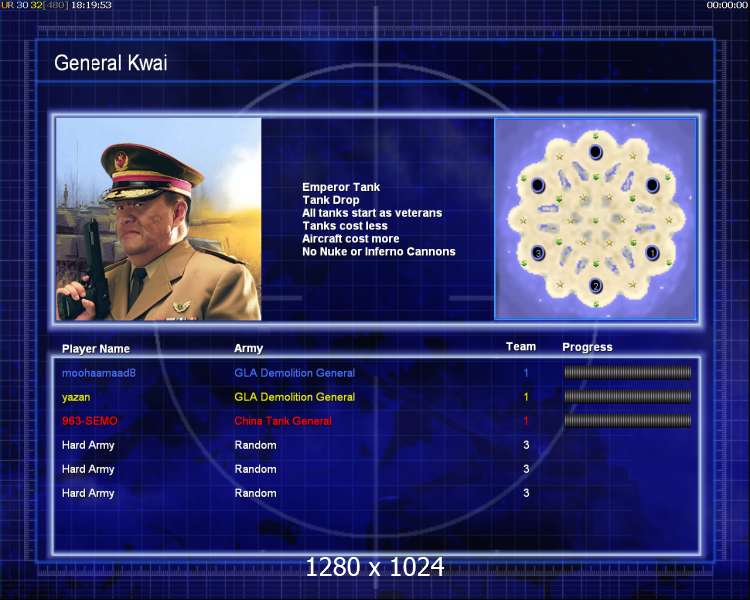Click "All tanks start as veterans" text
The image size is (750, 600).
coord(372,213)
